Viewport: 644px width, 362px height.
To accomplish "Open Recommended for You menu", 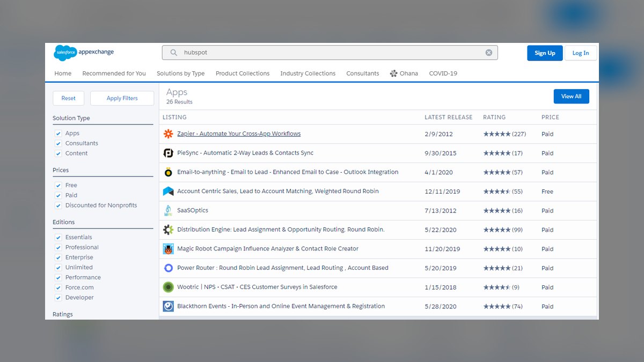I will (114, 73).
